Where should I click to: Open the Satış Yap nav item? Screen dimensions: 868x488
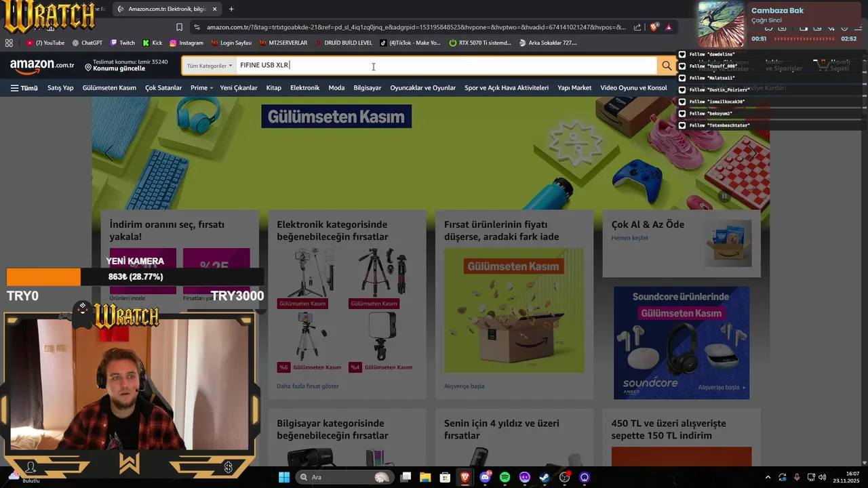click(60, 88)
